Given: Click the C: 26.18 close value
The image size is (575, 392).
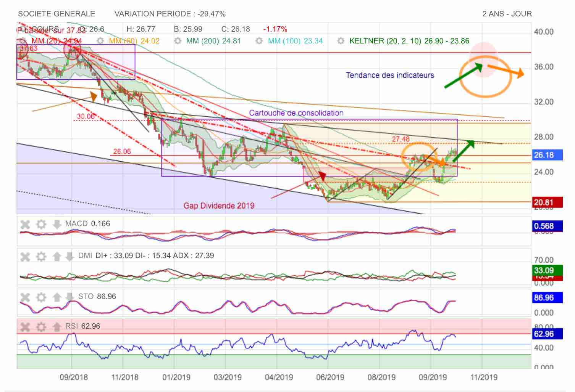Looking at the screenshot, I should pyautogui.click(x=236, y=29).
